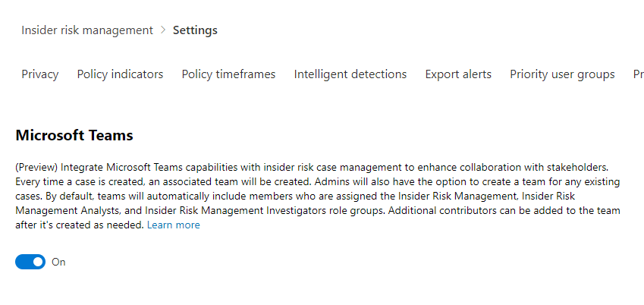Click the Microsoft Teams section heading
Screen dimensions: 644x305
tap(74, 135)
